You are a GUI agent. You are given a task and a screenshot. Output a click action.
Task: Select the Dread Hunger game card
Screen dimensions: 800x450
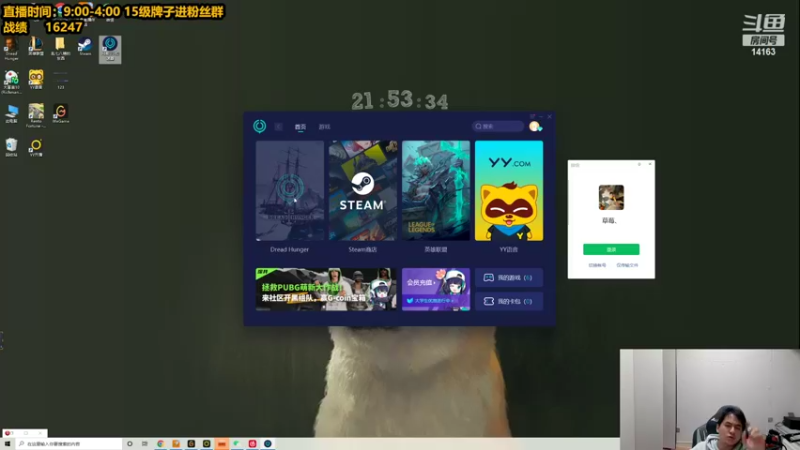point(290,191)
